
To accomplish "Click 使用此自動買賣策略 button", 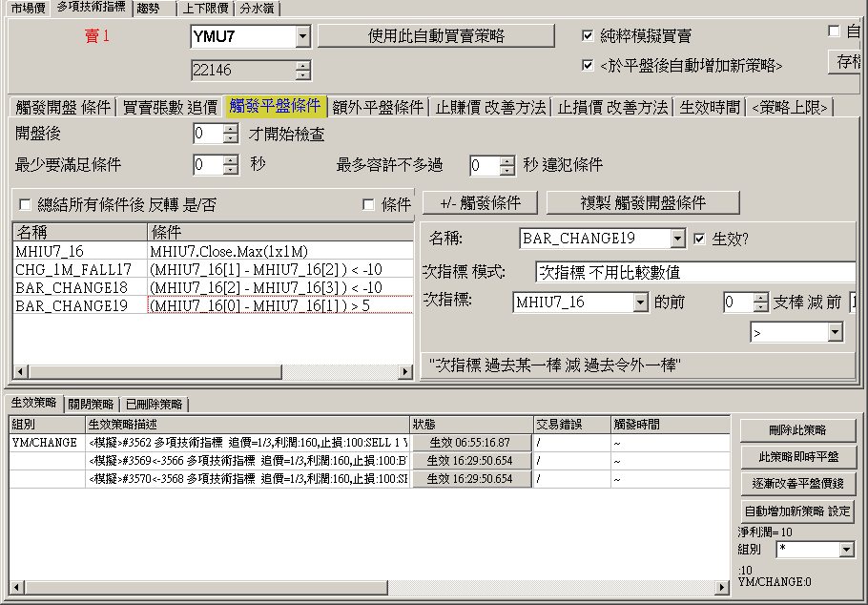I will pos(435,36).
